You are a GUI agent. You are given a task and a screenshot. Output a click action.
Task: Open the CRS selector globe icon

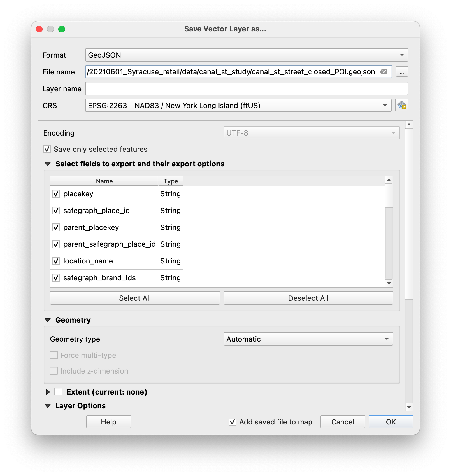click(401, 105)
